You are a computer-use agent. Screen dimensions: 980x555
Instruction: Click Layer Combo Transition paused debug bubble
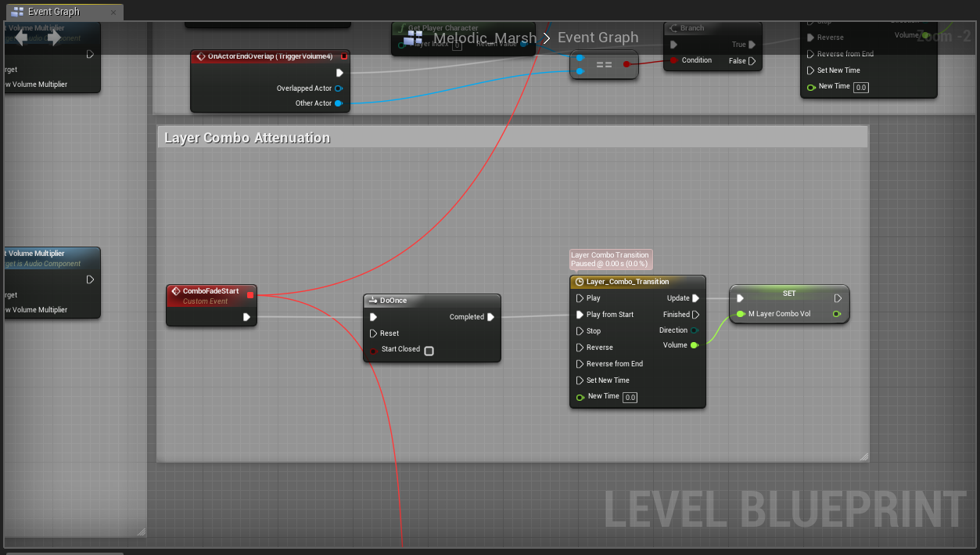[x=610, y=260]
